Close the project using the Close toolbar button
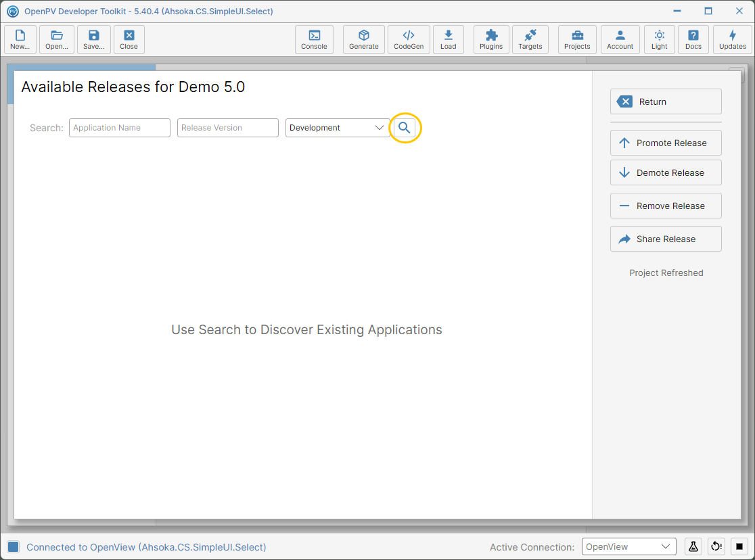Image resolution: width=755 pixels, height=560 pixels. (x=129, y=39)
